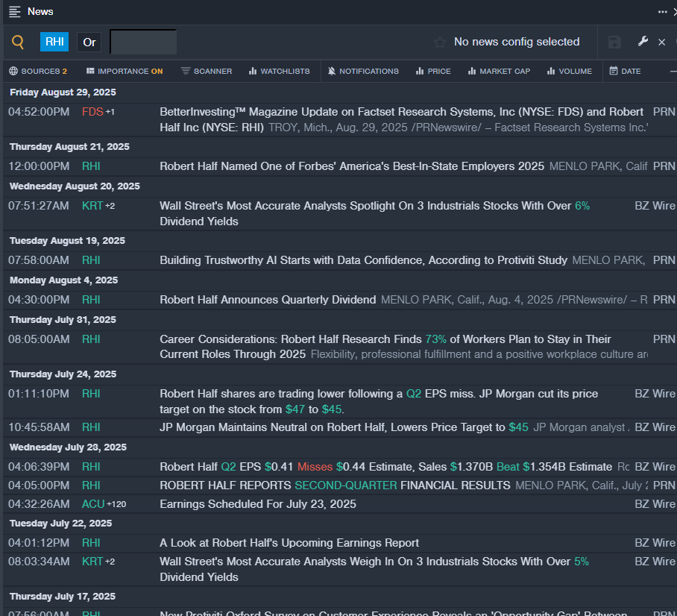677x616 pixels.
Task: Open the No news config selected dropdown
Action: 517,42
